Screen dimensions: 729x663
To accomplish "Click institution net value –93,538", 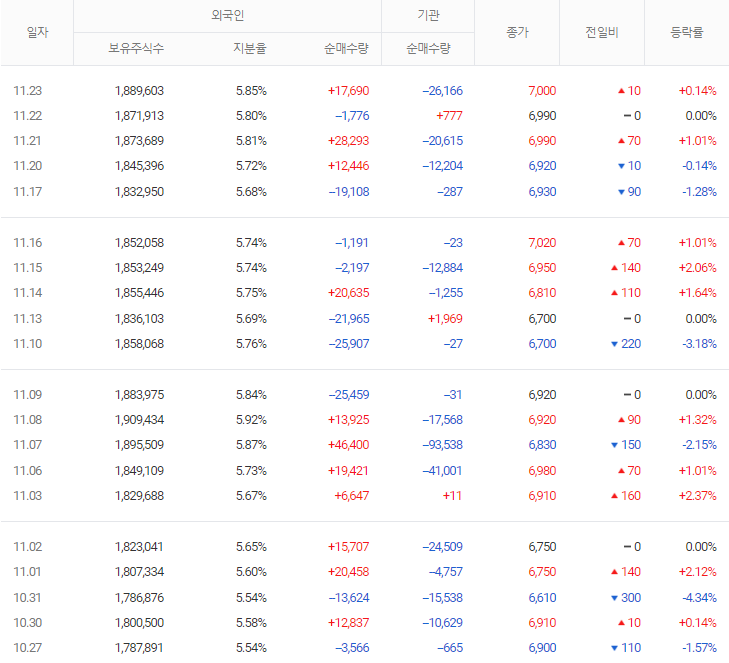I will (x=443, y=445).
